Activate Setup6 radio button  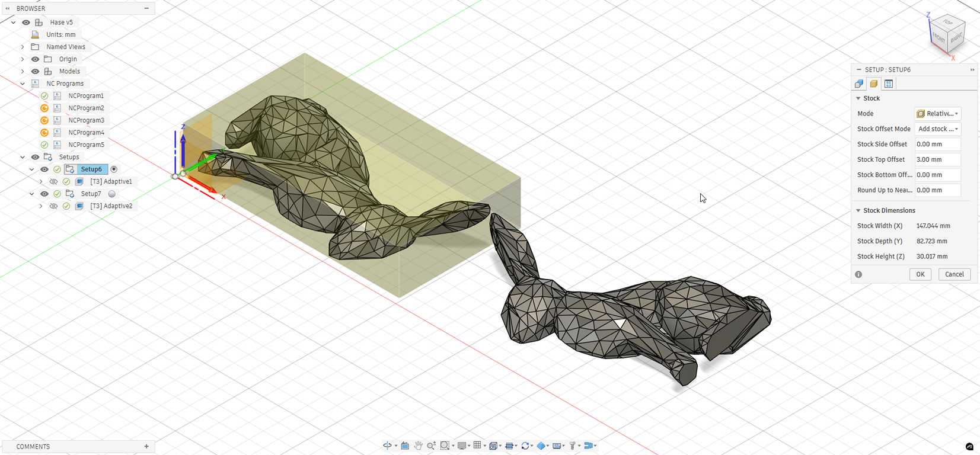(114, 169)
